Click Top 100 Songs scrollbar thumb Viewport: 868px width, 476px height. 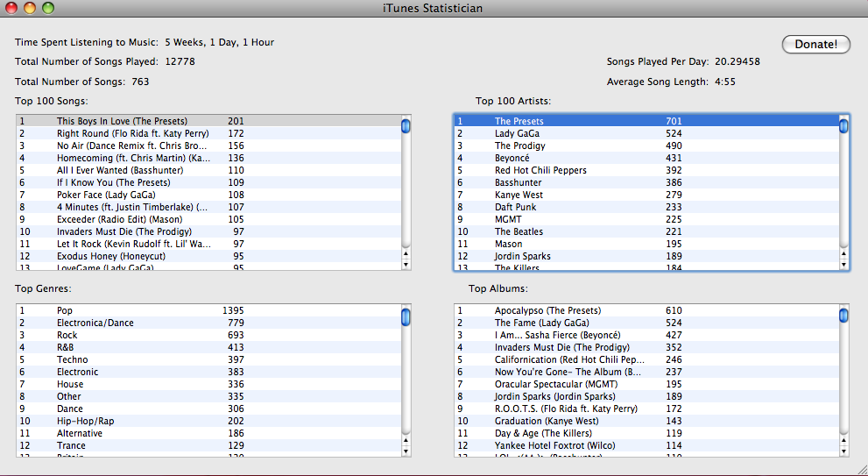click(406, 125)
